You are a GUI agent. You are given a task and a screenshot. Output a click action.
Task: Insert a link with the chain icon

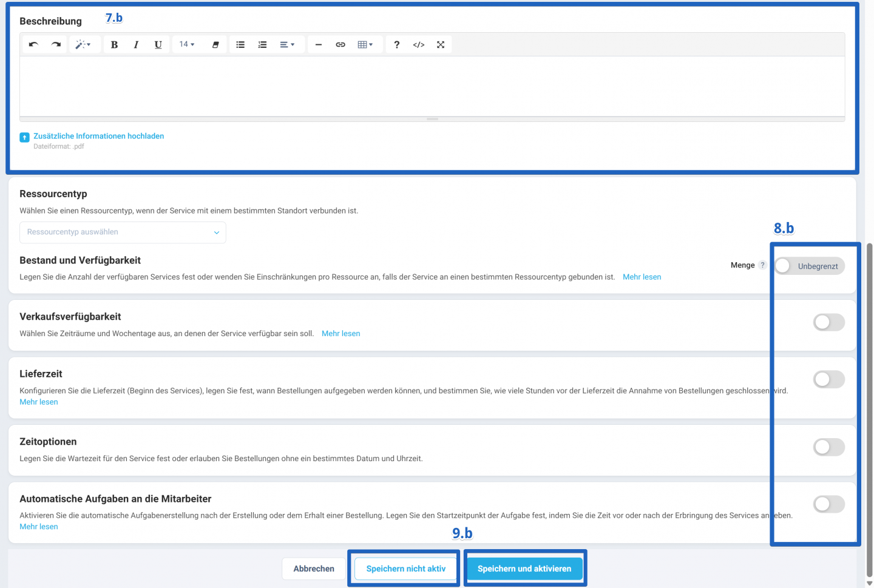[x=340, y=44]
